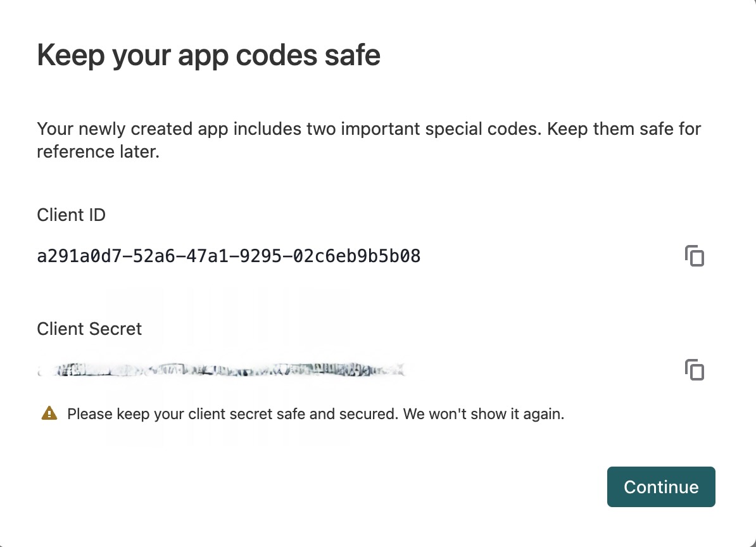The width and height of the screenshot is (756, 547).
Task: Click 'Keep them safe for' phrase in description
Action: (624, 129)
